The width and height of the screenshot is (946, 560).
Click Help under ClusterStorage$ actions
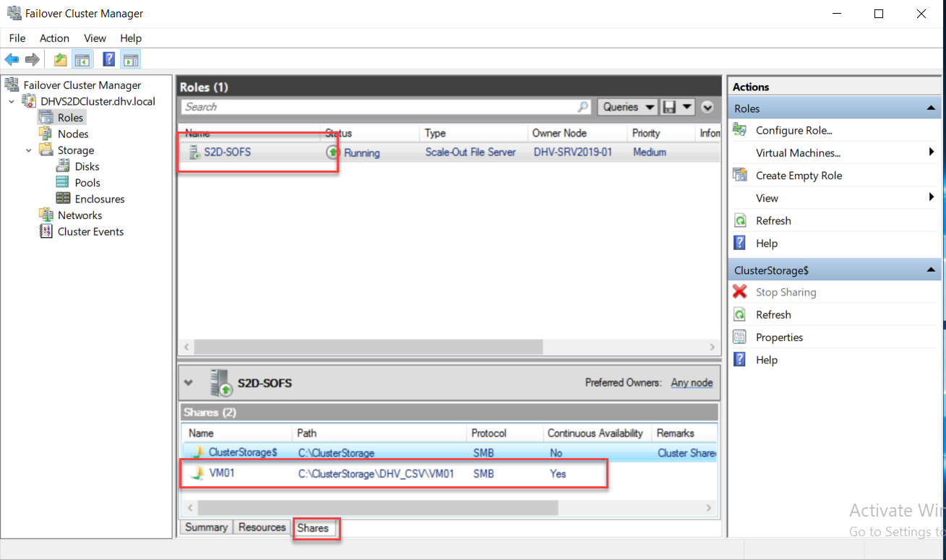[767, 360]
